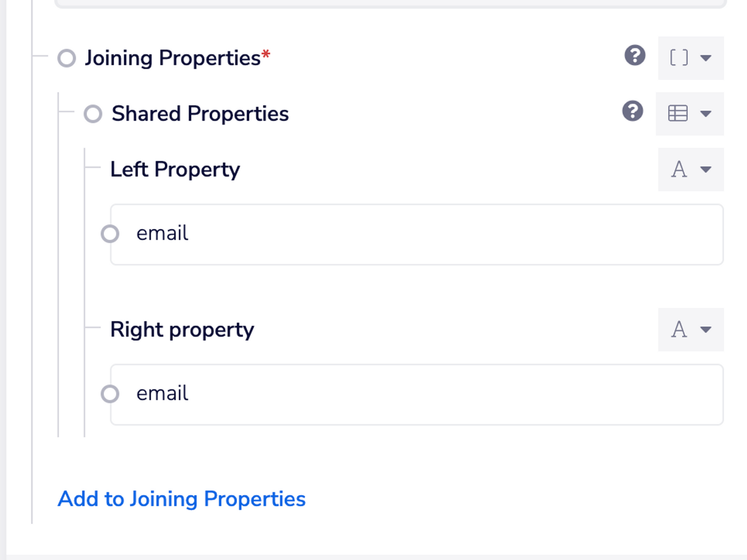Screen dimensions: 747x560
Task: Toggle the circle beside Shared Properties
Action: pyautogui.click(x=93, y=114)
